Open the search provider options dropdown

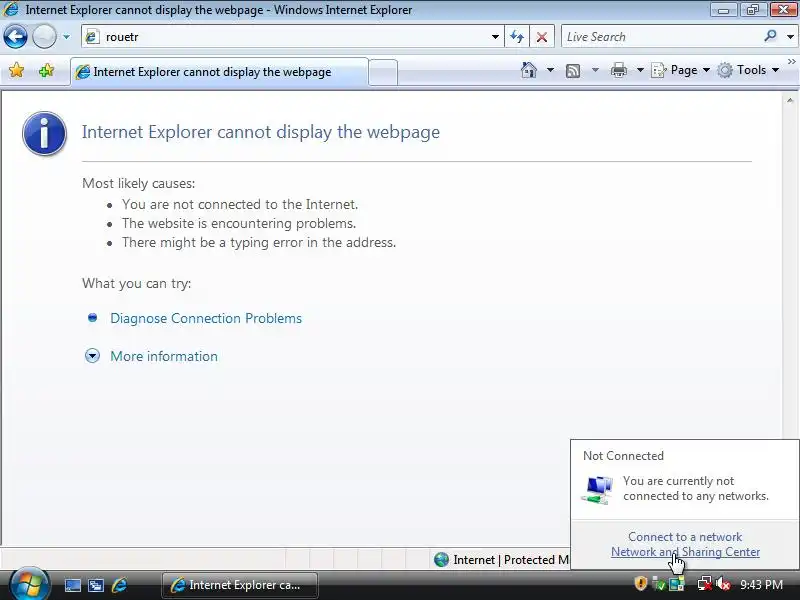point(790,37)
